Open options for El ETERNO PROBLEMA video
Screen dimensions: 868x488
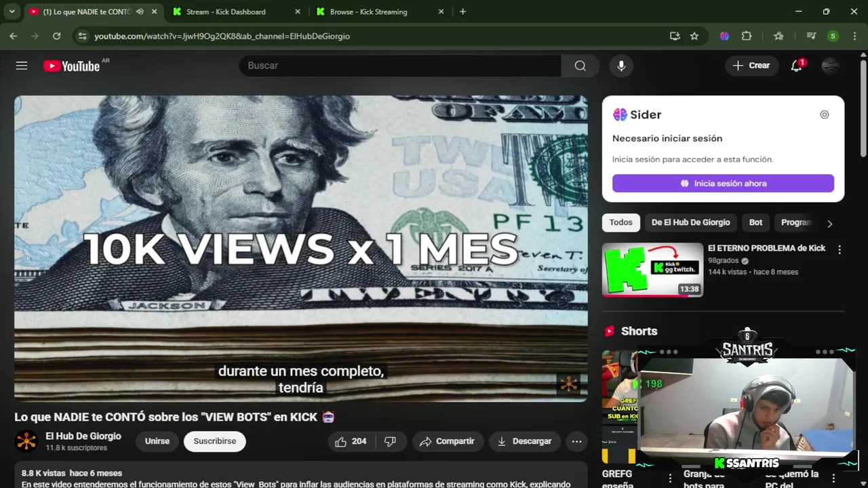(x=840, y=249)
